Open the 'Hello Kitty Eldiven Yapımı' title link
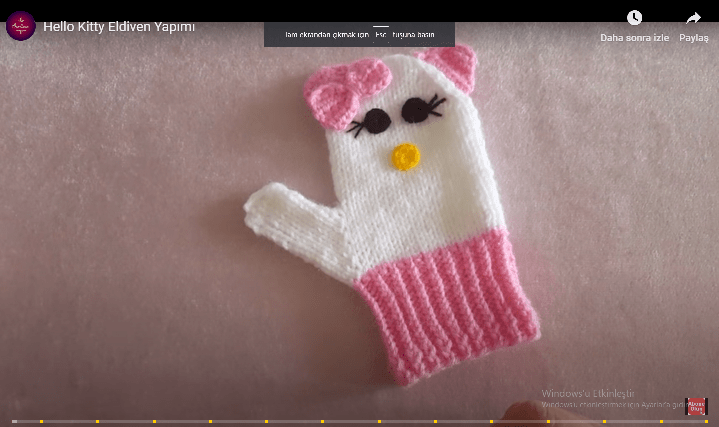This screenshot has width=719, height=427. [x=119, y=26]
